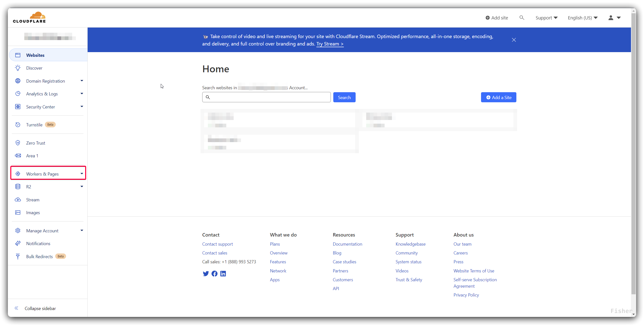644x326 pixels.
Task: Click the Add a Site button
Action: pyautogui.click(x=499, y=97)
